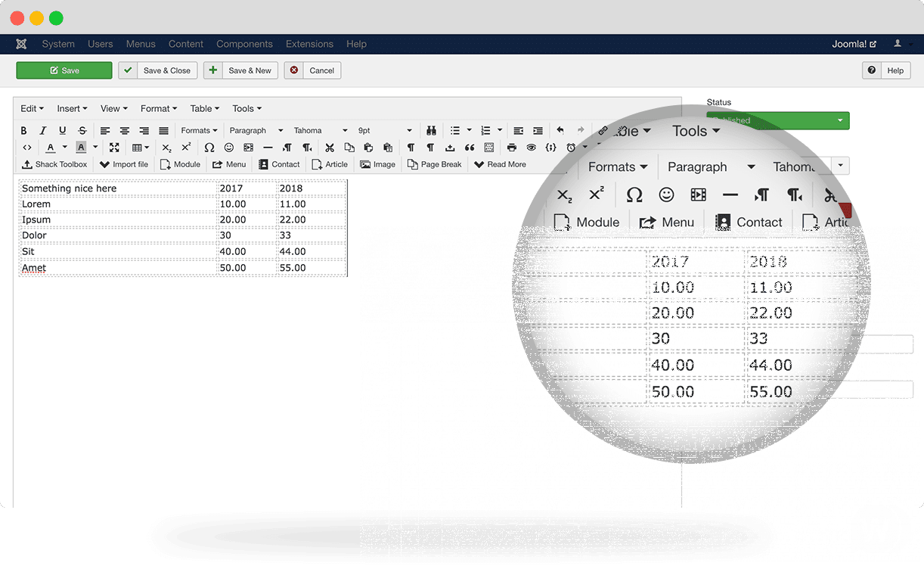The image size is (924, 566).
Task: Toggle fullscreen editor mode icon
Action: (x=114, y=148)
